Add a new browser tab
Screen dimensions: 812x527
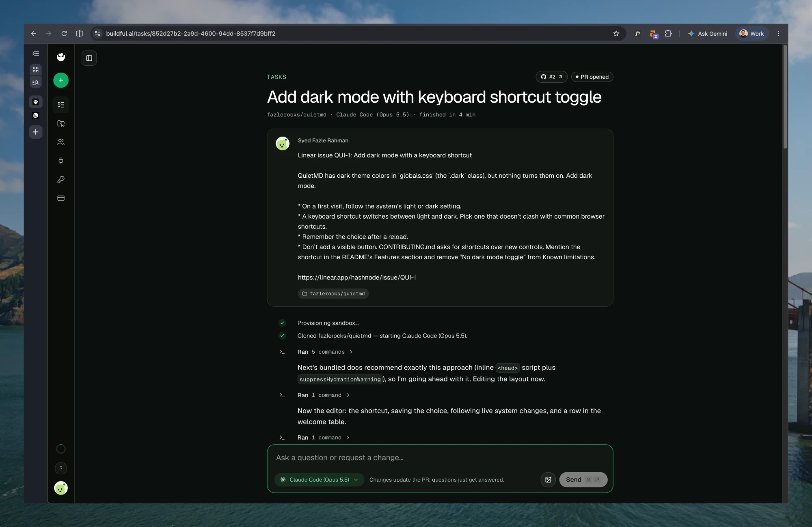[36, 132]
